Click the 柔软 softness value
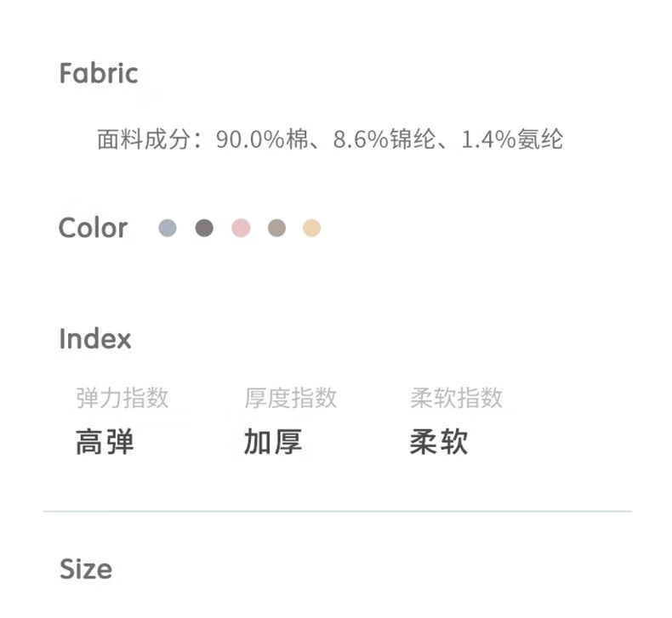The width and height of the screenshot is (672, 618). (x=439, y=442)
